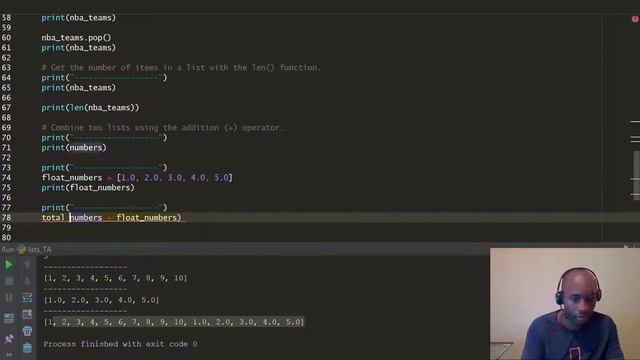This screenshot has width=640, height=360.
Task: Clear all console output with trash icon
Action: click(27, 348)
